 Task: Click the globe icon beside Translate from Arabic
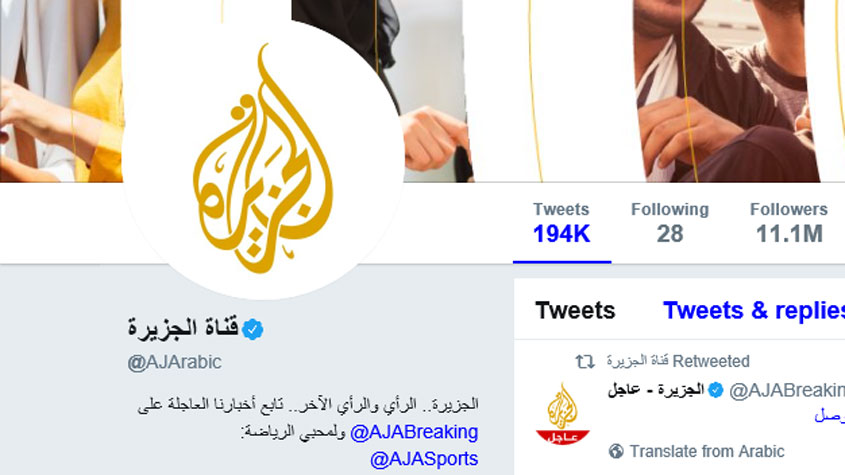coord(615,451)
